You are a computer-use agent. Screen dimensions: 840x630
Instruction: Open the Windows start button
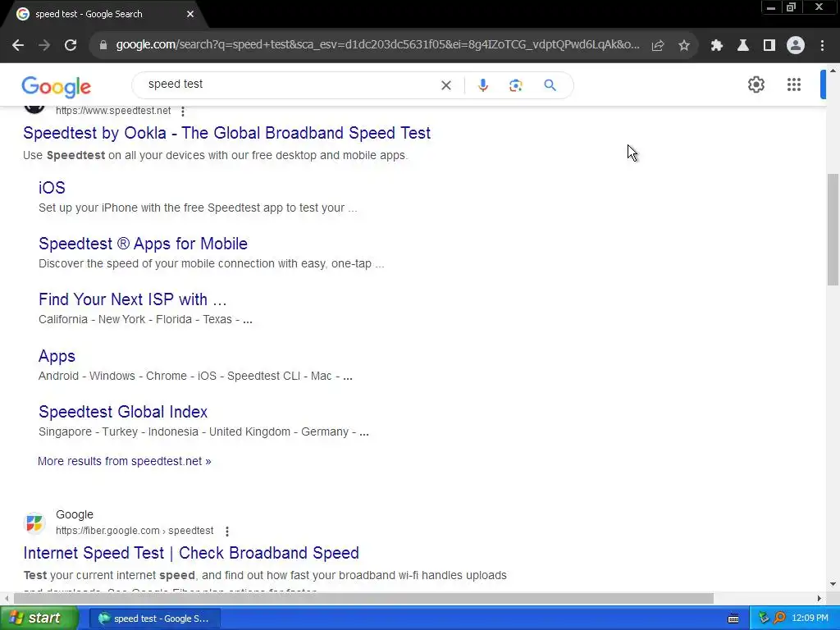coord(38,619)
